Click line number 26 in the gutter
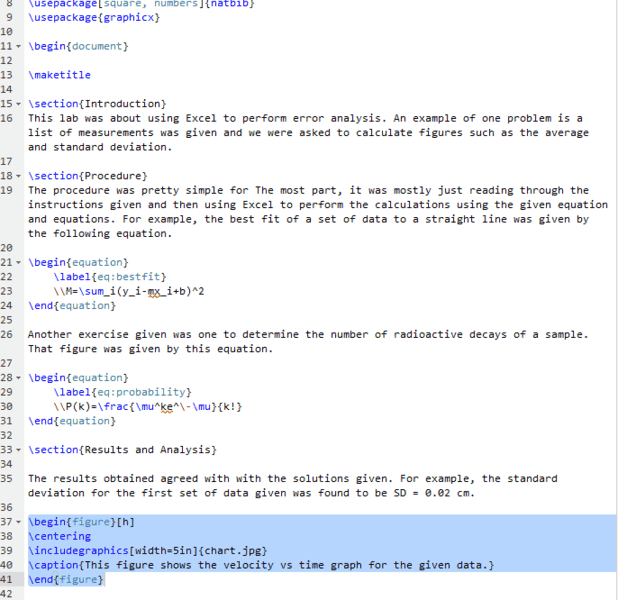Viewport: 618px width, 600px height. pyautogui.click(x=6, y=334)
